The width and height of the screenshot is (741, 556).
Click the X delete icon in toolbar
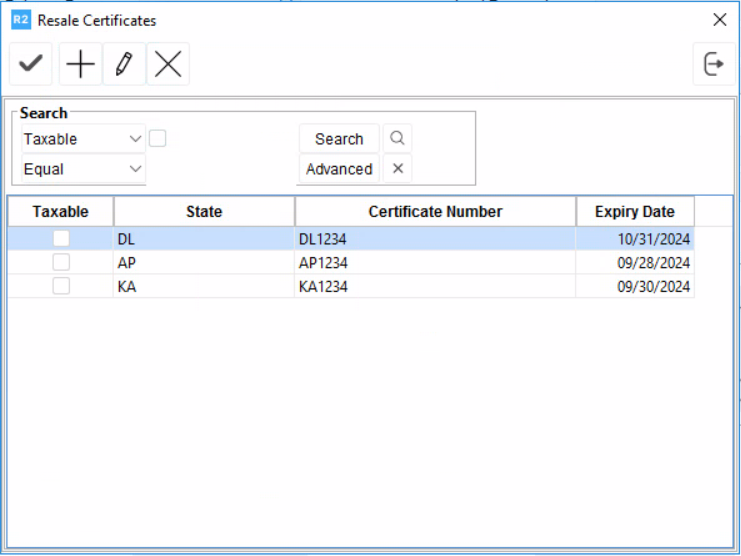point(168,65)
